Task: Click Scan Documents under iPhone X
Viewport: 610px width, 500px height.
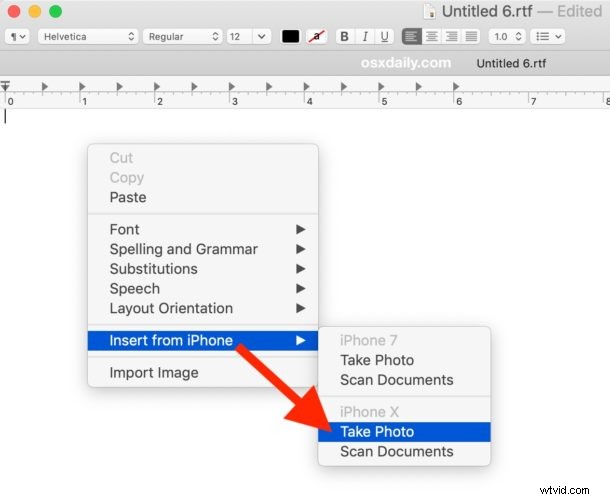Action: [x=404, y=452]
